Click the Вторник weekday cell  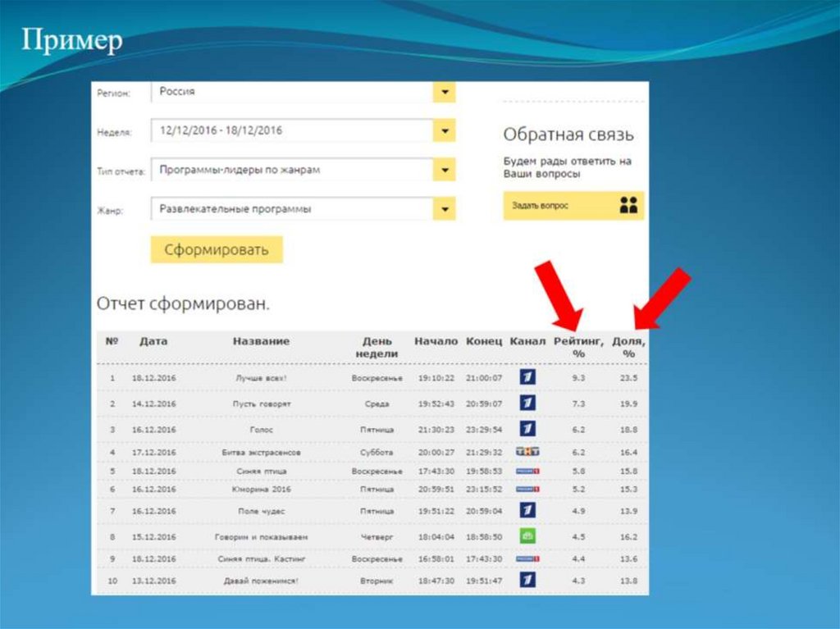(x=377, y=581)
